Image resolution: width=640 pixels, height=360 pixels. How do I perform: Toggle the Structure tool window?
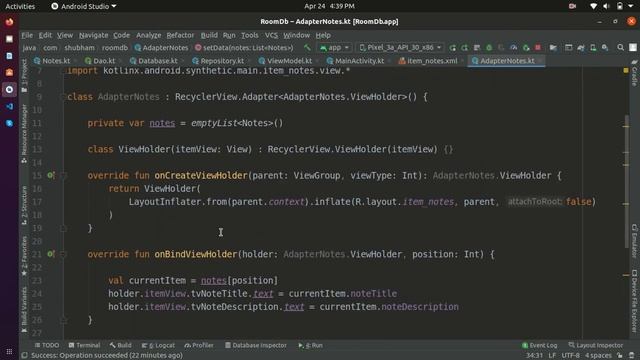24,205
